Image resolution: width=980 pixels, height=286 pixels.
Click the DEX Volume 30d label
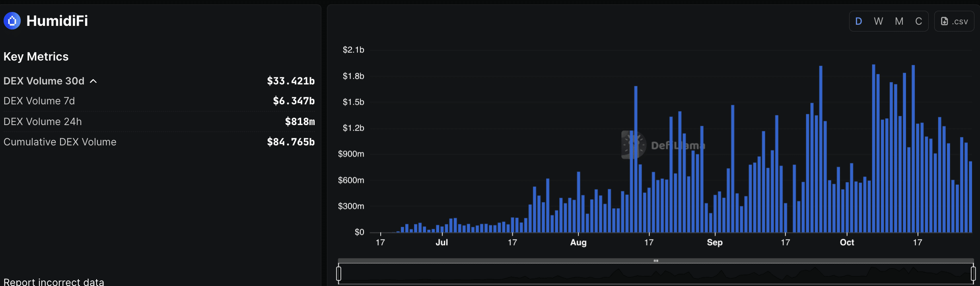[44, 81]
